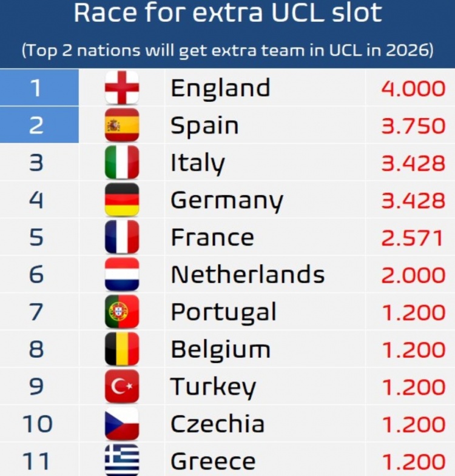Image resolution: width=455 pixels, height=476 pixels.
Task: Click the highlighted rank 2 cell
Action: [x=39, y=125]
